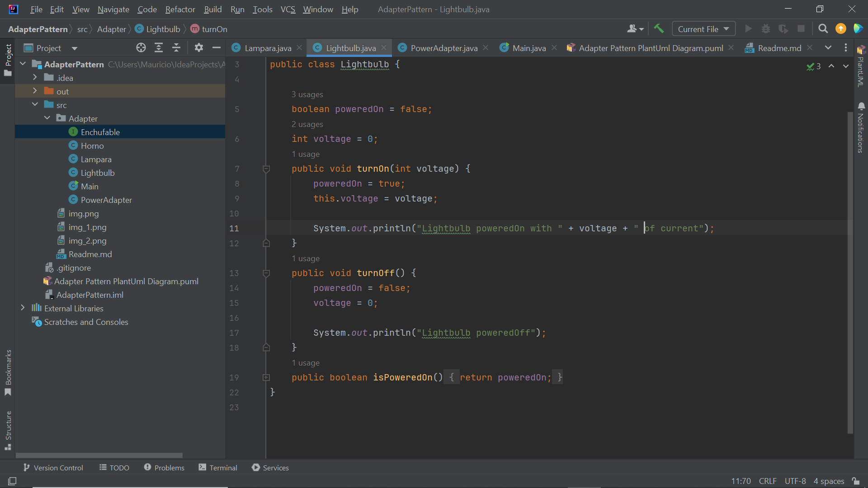Viewport: 868px width, 488px height.
Task: Click Expand All in Project panel
Action: 159,48
